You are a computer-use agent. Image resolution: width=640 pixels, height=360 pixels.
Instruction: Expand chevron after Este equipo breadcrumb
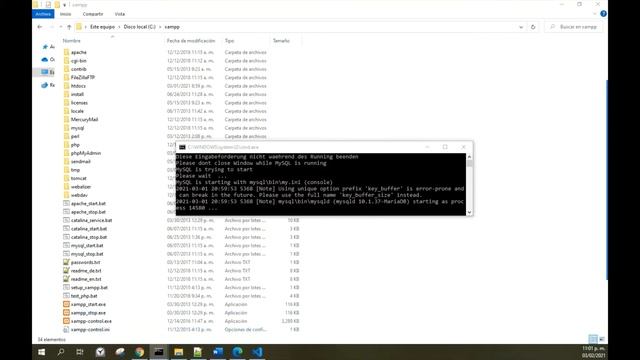click(x=119, y=27)
